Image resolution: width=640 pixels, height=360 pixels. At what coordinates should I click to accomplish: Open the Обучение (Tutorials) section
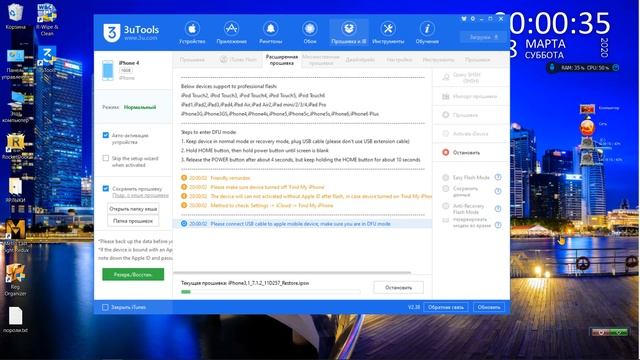[x=427, y=33]
